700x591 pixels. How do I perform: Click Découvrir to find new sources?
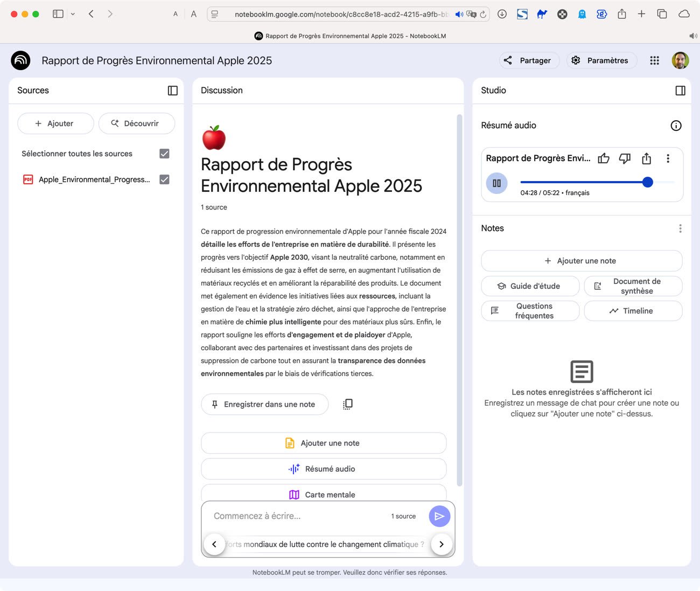click(x=137, y=123)
